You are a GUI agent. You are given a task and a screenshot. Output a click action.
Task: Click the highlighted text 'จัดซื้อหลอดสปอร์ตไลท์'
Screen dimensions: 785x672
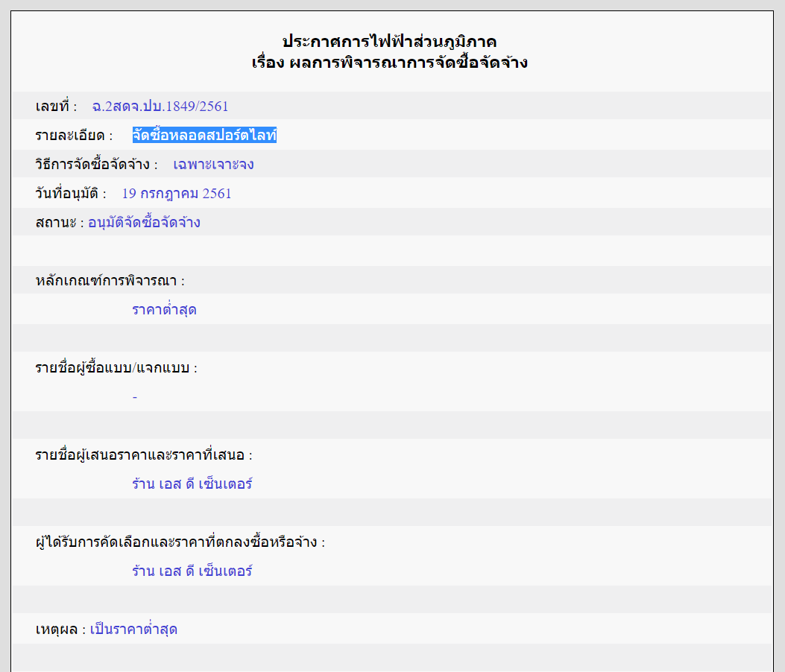pyautogui.click(x=204, y=135)
